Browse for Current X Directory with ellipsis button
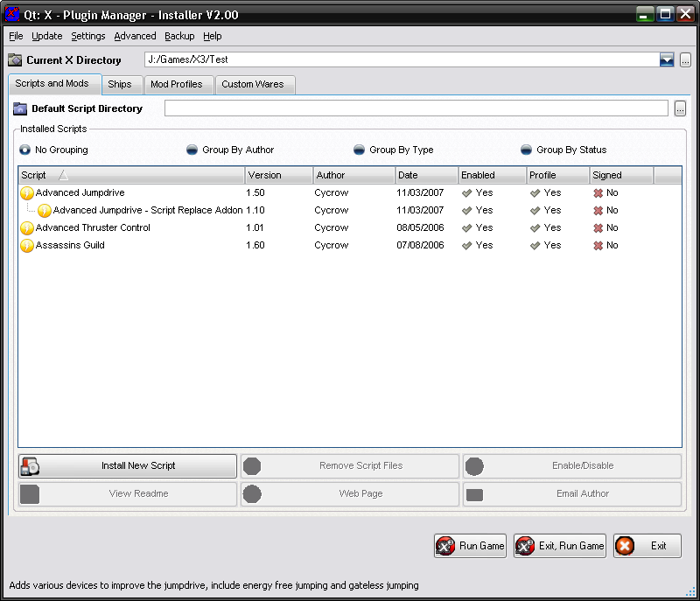Viewport: 700px width, 601px height. (686, 59)
